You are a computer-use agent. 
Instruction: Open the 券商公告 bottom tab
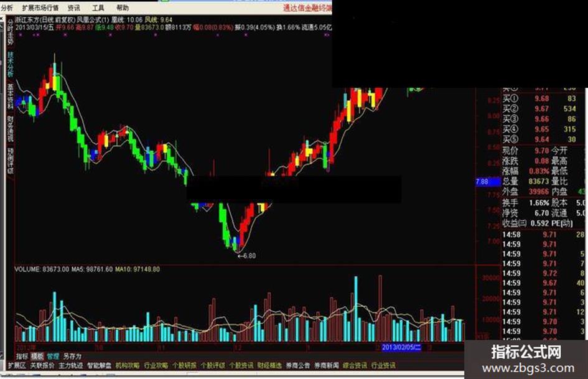(298, 365)
